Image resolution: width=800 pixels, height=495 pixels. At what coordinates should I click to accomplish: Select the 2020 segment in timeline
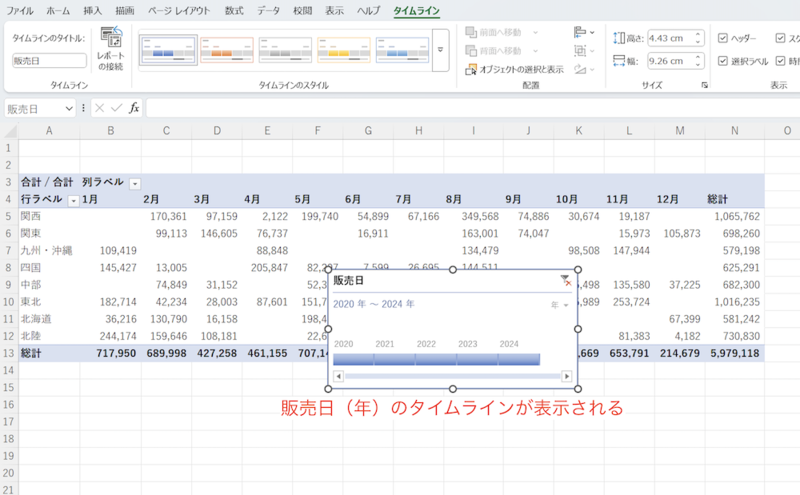353,359
